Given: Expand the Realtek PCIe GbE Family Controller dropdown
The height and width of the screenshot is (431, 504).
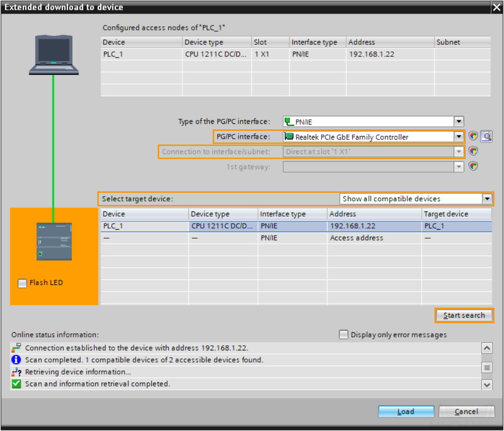Looking at the screenshot, I should (x=459, y=136).
